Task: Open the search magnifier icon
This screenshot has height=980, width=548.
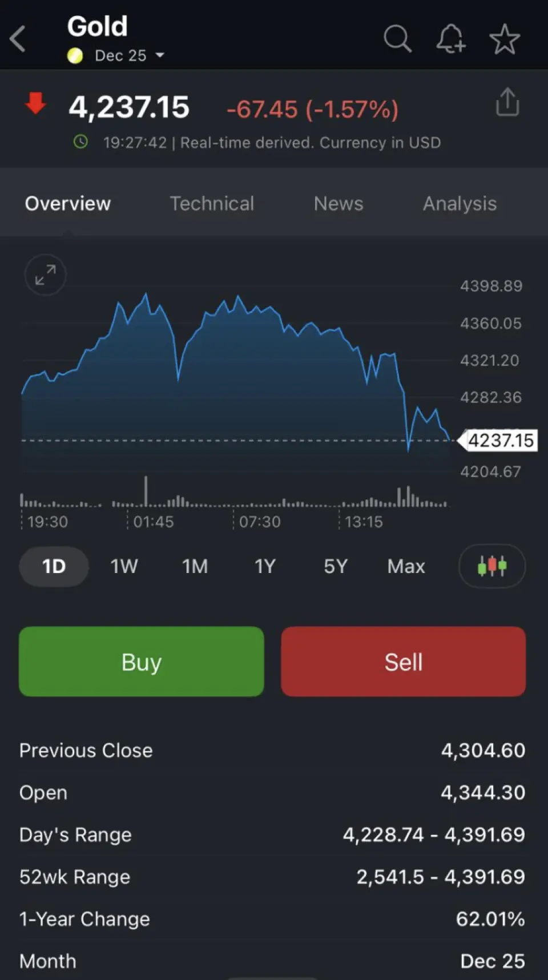Action: [397, 39]
